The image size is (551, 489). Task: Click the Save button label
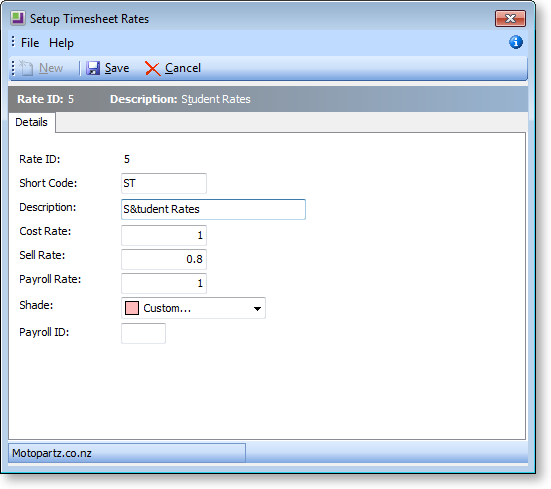coord(117,68)
